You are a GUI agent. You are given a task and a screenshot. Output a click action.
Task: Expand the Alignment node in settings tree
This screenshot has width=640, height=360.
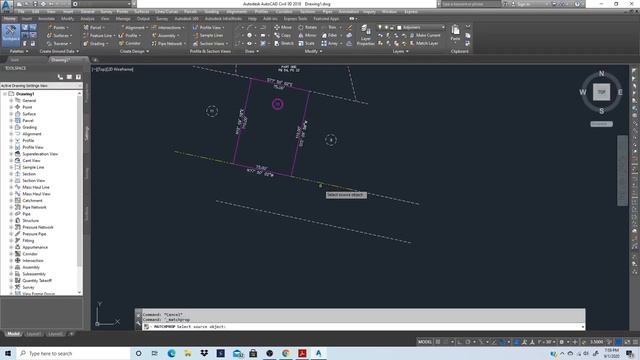click(x=11, y=134)
